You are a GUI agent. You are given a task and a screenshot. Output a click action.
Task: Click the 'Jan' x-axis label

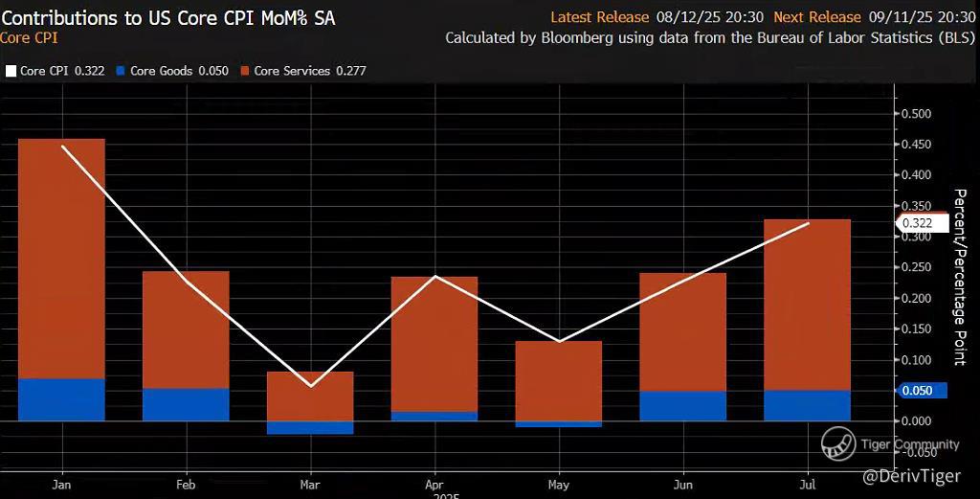(x=61, y=485)
